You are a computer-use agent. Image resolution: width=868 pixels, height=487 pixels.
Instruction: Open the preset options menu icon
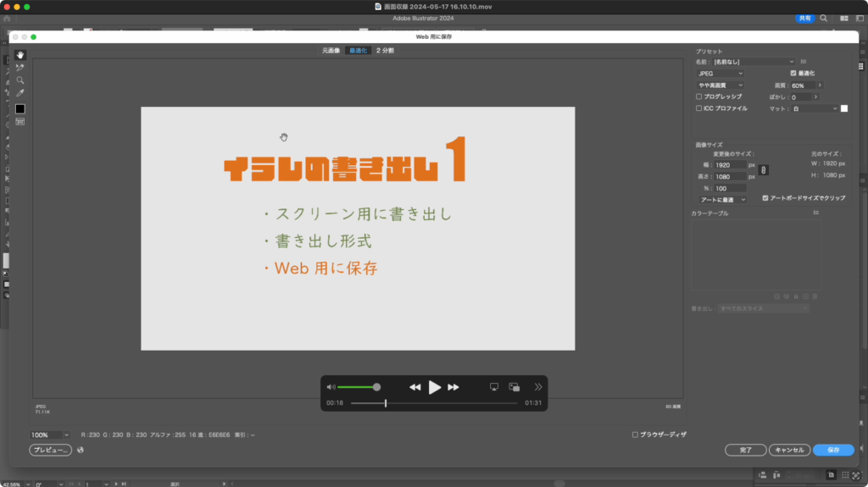tap(803, 62)
